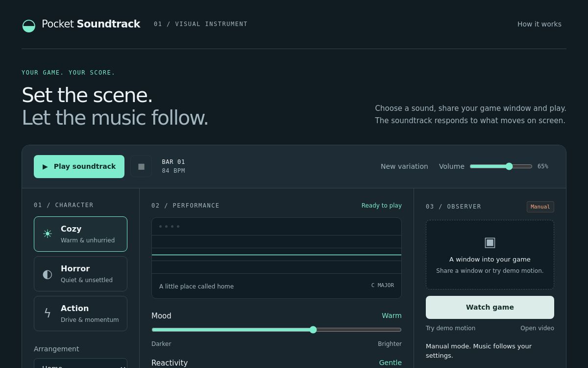Open the How it works link
The height and width of the screenshot is (368, 588).
[539, 24]
